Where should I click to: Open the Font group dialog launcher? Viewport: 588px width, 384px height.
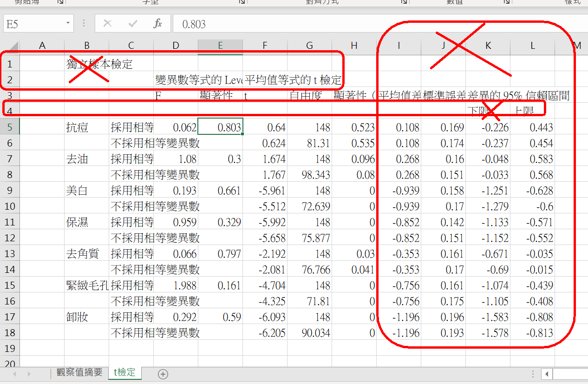tap(242, 2)
